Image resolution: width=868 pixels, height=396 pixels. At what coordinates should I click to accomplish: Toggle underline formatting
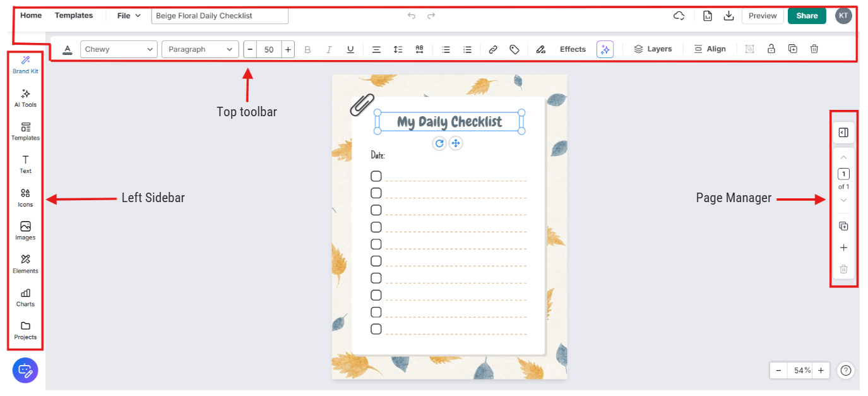[x=350, y=49]
